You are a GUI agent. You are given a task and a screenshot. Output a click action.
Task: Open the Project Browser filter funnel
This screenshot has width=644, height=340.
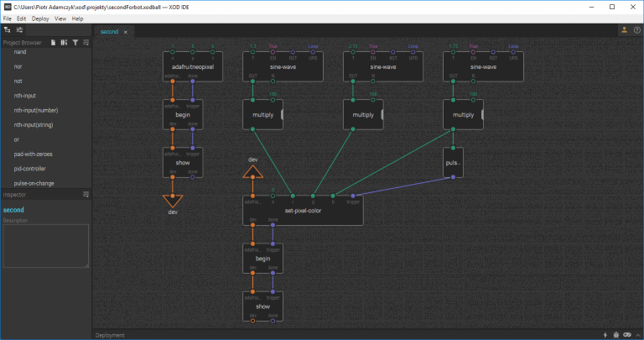point(75,41)
